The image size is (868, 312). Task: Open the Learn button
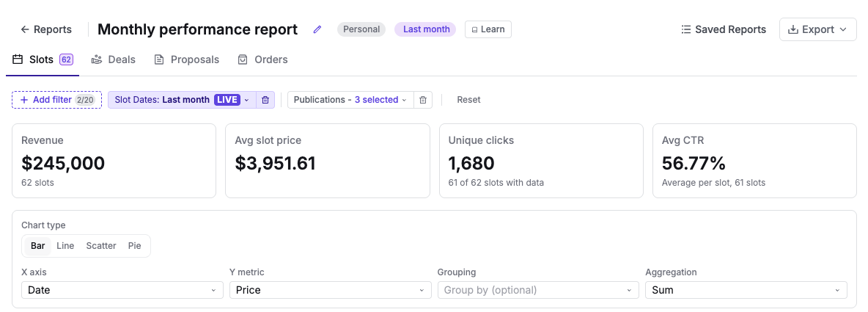(x=488, y=29)
